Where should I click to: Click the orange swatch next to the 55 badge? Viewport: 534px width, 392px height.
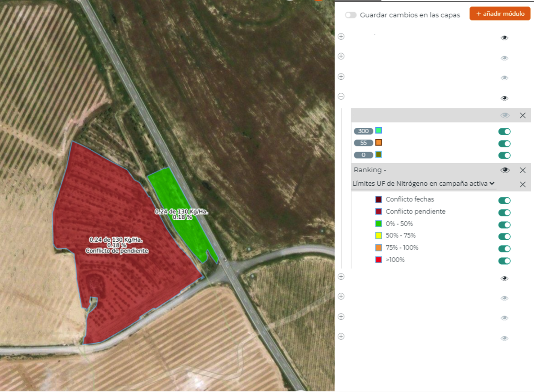(x=379, y=142)
